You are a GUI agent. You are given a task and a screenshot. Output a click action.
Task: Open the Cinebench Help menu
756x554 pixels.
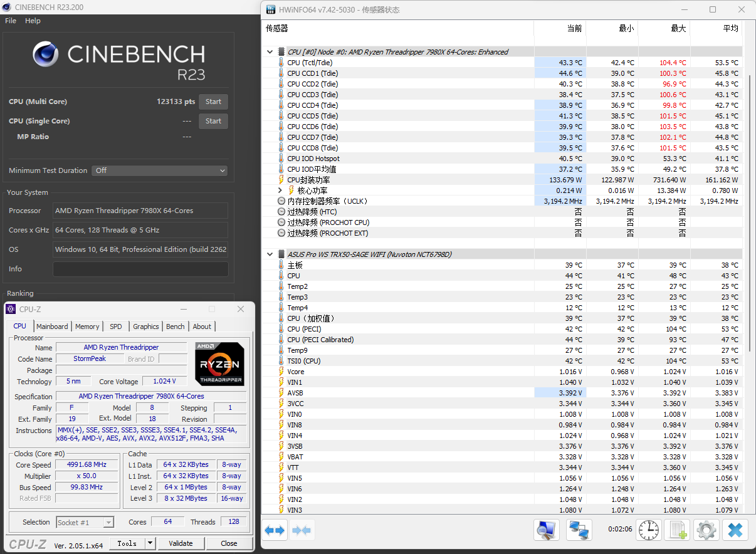33,21
